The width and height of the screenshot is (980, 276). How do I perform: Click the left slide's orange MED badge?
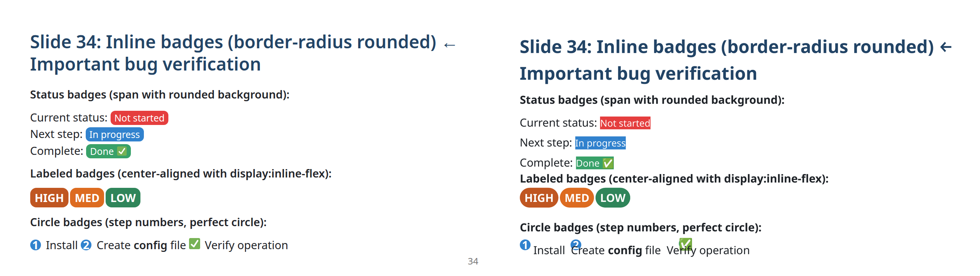click(87, 198)
